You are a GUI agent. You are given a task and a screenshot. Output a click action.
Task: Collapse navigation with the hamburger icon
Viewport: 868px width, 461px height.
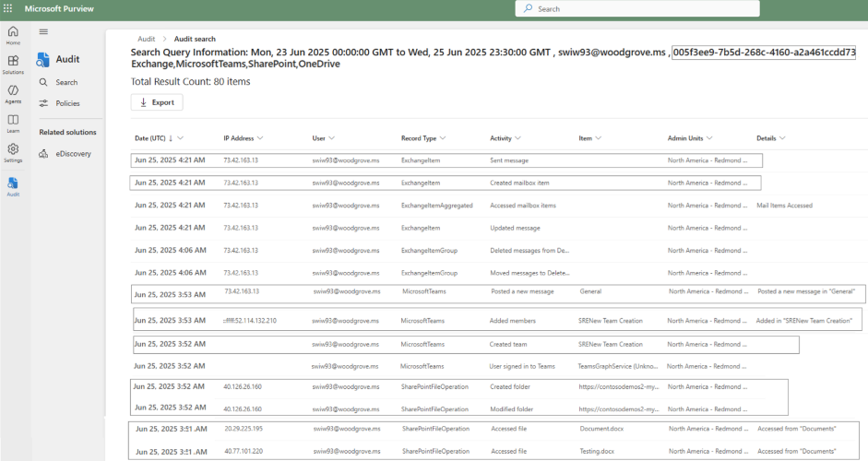pyautogui.click(x=43, y=32)
